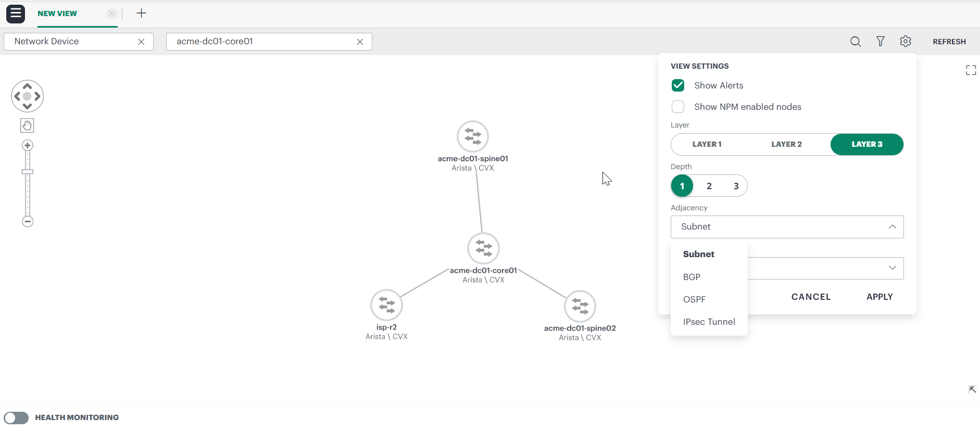This screenshot has height=431, width=980.
Task: Switch to the Layer 2 tab
Action: (786, 144)
